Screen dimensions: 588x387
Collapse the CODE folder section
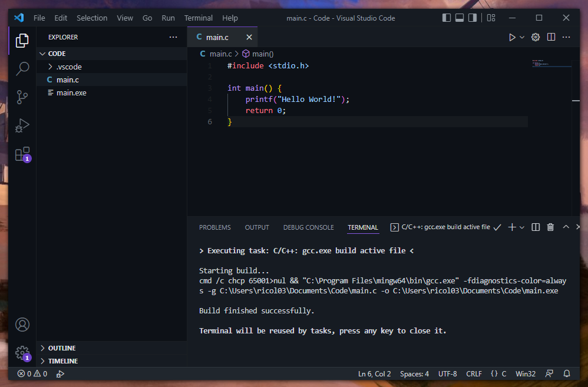pyautogui.click(x=112, y=54)
